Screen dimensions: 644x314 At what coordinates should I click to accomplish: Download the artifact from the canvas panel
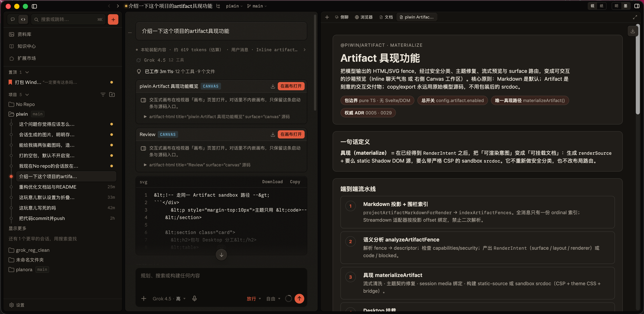click(x=632, y=31)
